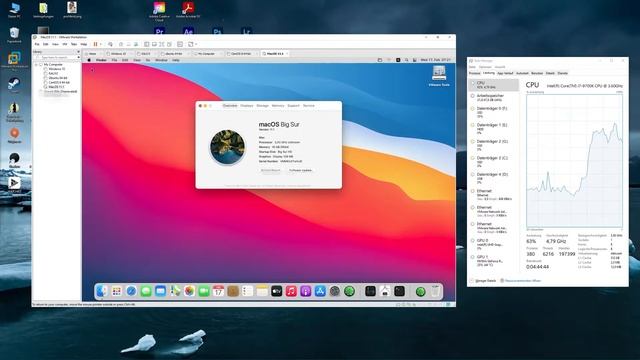The height and width of the screenshot is (360, 640).
Task: Select Windows 10 in Library tree
Action: coord(57,69)
